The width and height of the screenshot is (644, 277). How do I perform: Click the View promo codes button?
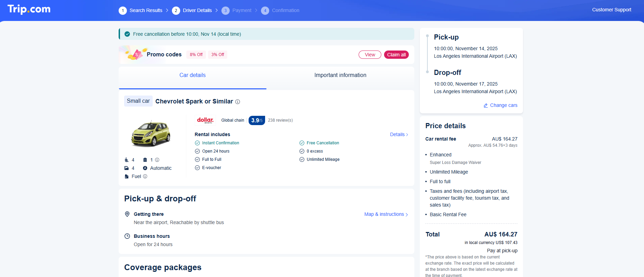370,55
